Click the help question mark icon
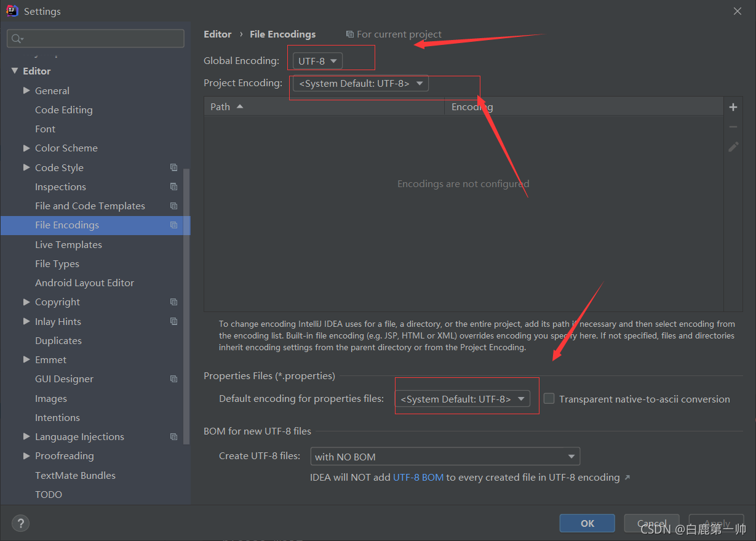Image resolution: width=756 pixels, height=541 pixels. 20,523
